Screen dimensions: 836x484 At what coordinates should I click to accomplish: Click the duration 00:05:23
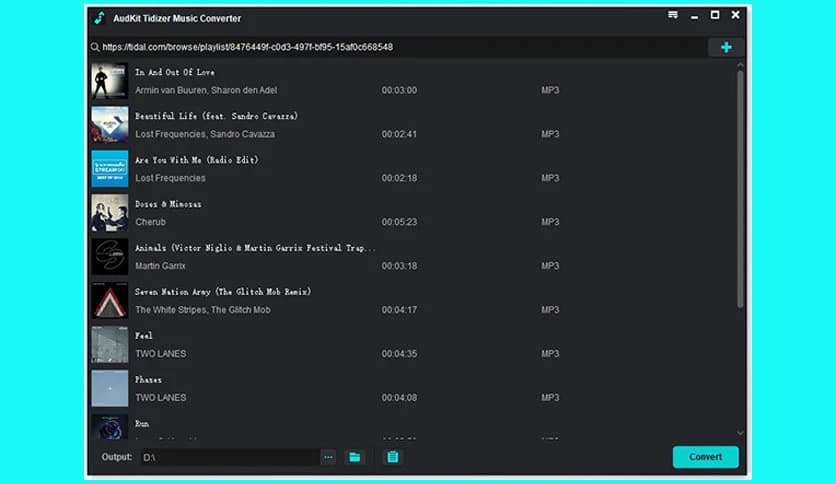point(399,222)
